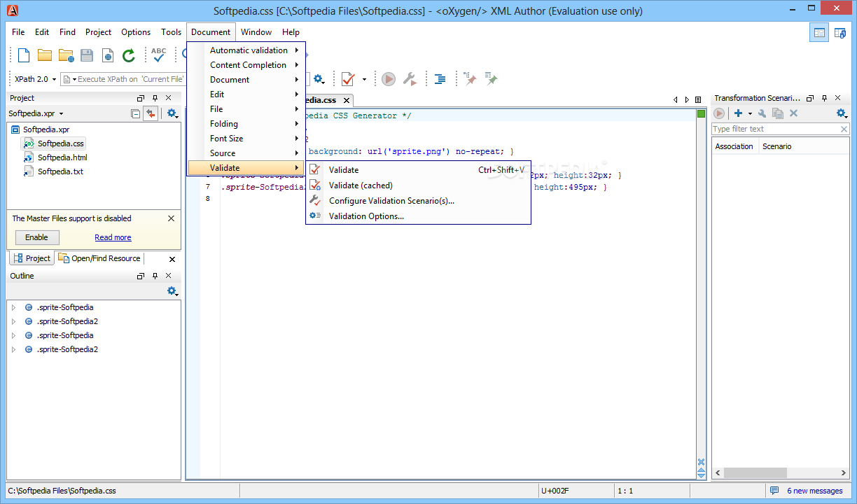Click the Open URL folder-with-globe icon

[x=67, y=55]
